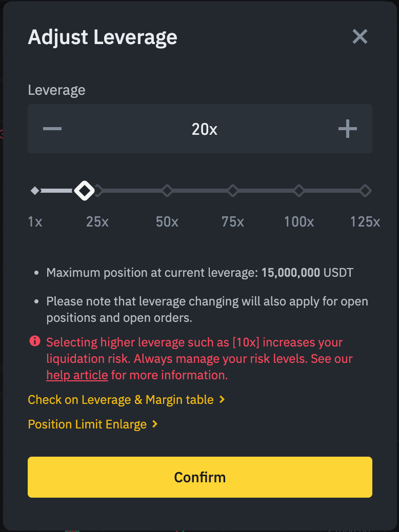This screenshot has width=399, height=532.
Task: Click the red info icon beside the warning
Action: point(34,341)
